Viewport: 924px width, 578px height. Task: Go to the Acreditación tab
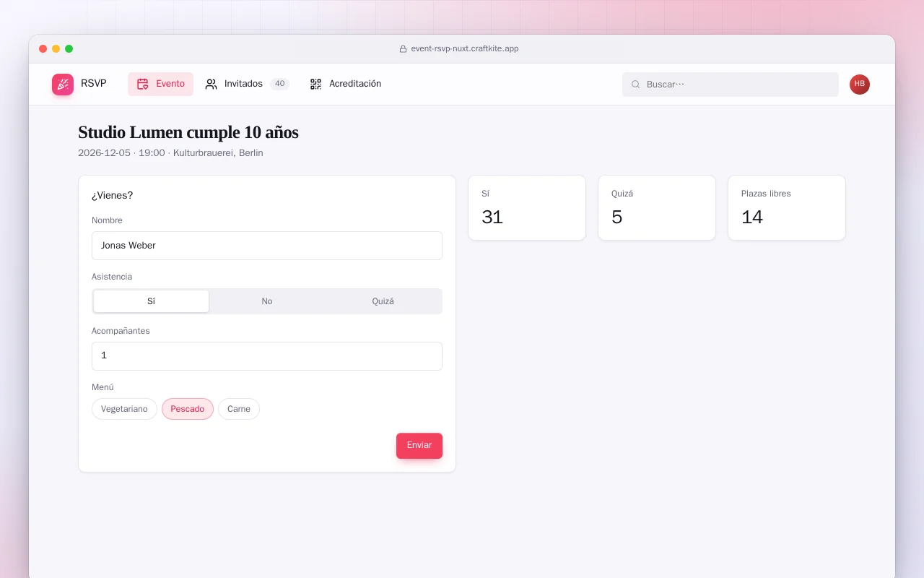coord(346,84)
